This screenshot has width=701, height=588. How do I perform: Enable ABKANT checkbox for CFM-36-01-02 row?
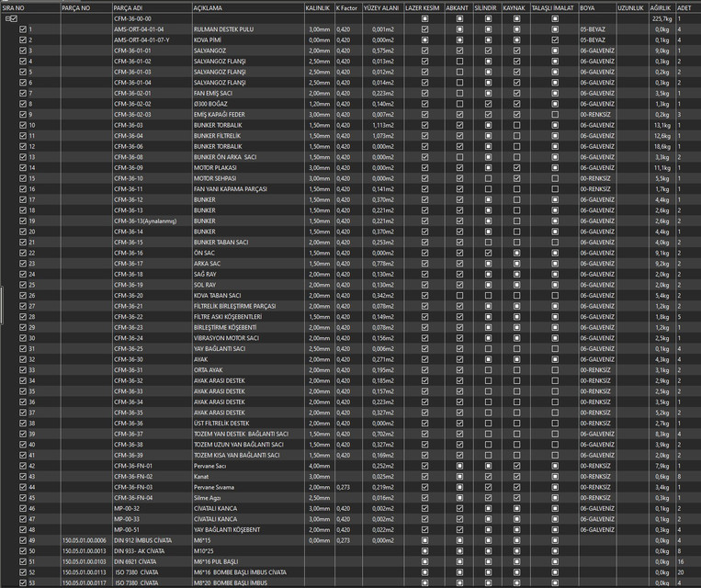pyautogui.click(x=459, y=62)
